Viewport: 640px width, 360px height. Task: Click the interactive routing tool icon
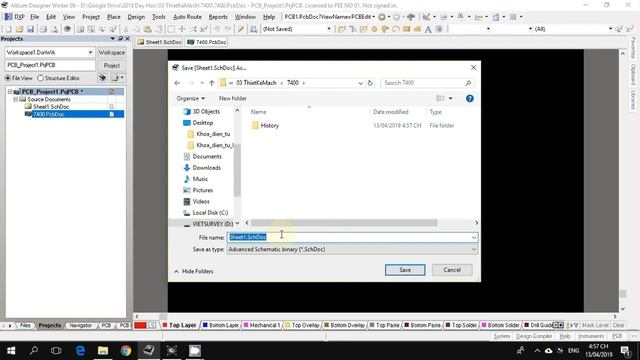coord(342,29)
